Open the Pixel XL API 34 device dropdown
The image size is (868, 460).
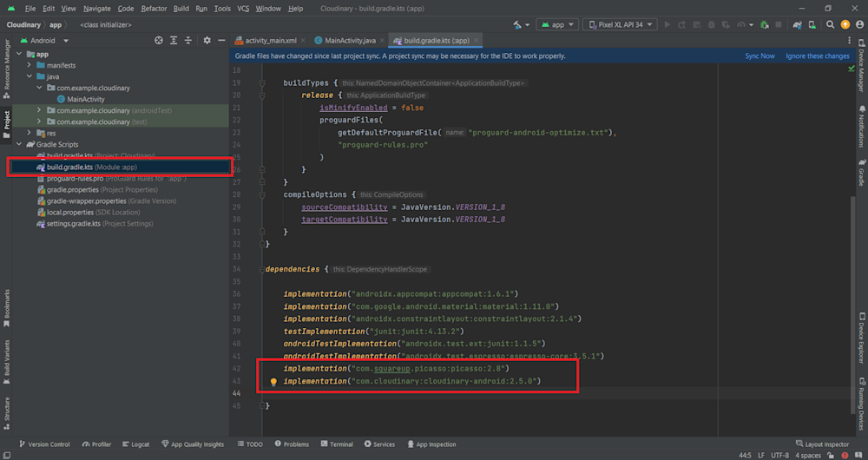(620, 25)
